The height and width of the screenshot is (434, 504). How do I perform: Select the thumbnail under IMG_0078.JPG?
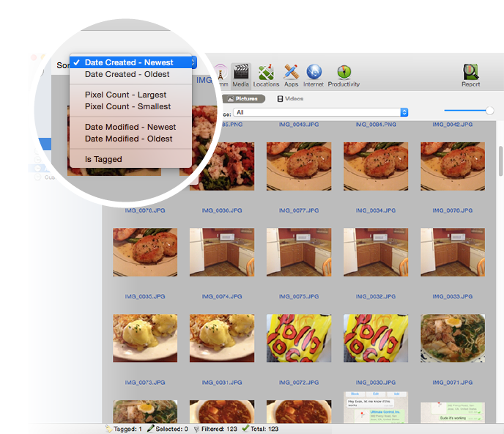pyautogui.click(x=145, y=252)
